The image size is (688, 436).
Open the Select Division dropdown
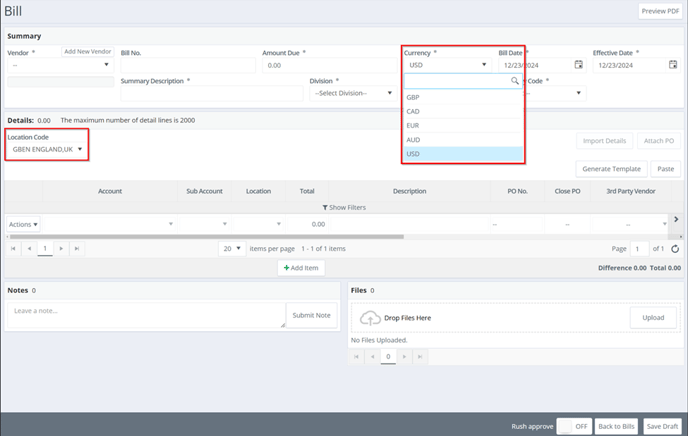(353, 93)
